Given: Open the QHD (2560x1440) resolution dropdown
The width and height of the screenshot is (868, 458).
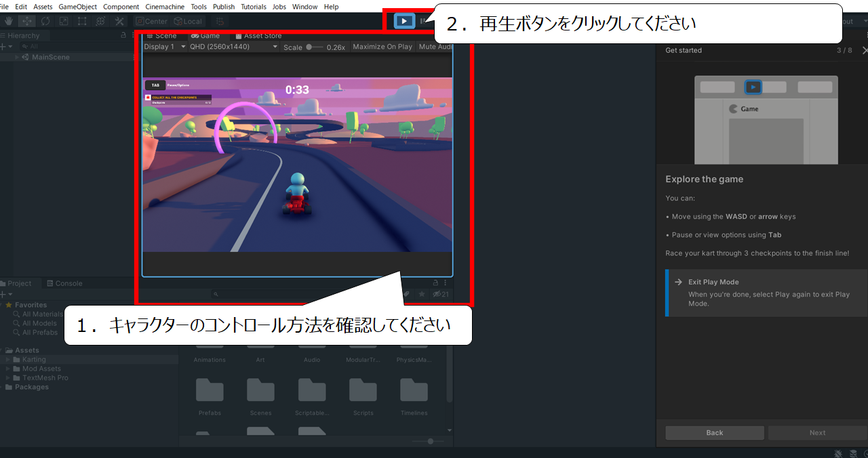Looking at the screenshot, I should 233,47.
